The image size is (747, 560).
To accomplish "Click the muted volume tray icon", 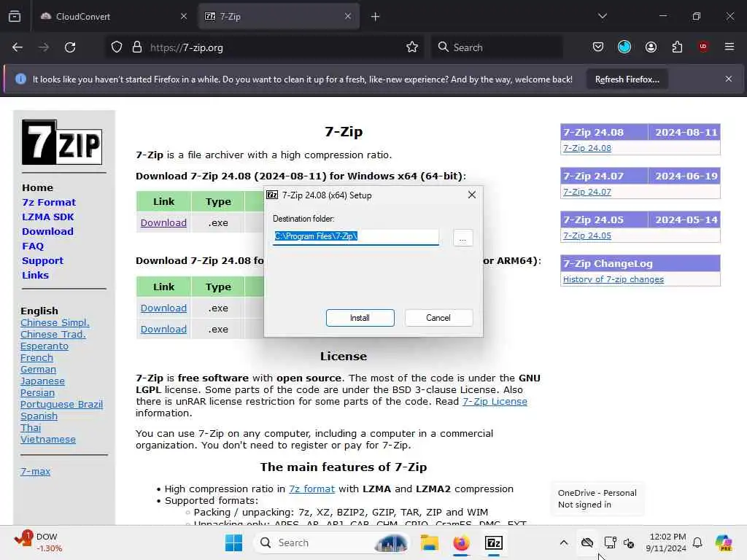I will [x=629, y=542].
